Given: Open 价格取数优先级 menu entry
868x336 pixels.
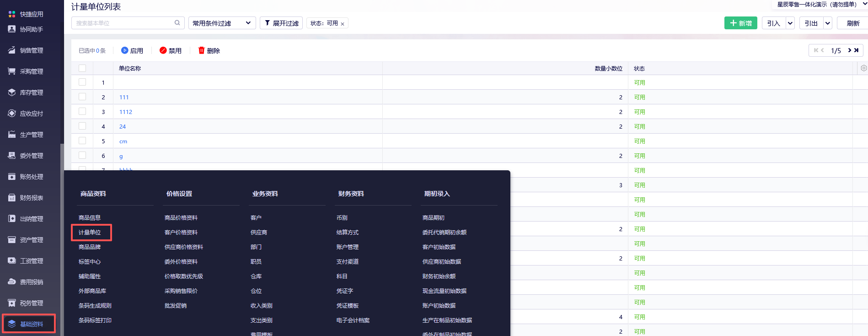Looking at the screenshot, I should pos(184,276).
